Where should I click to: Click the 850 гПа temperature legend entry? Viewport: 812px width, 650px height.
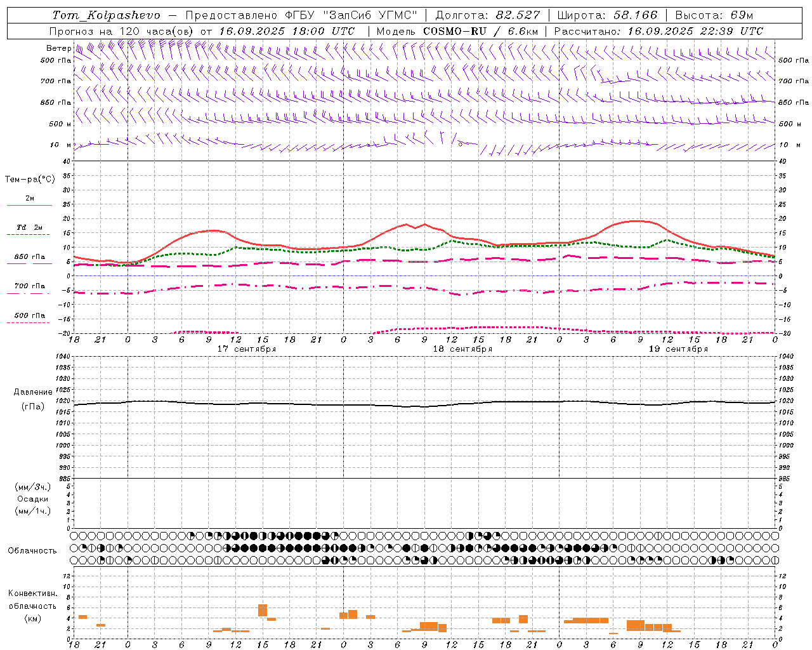click(x=29, y=257)
